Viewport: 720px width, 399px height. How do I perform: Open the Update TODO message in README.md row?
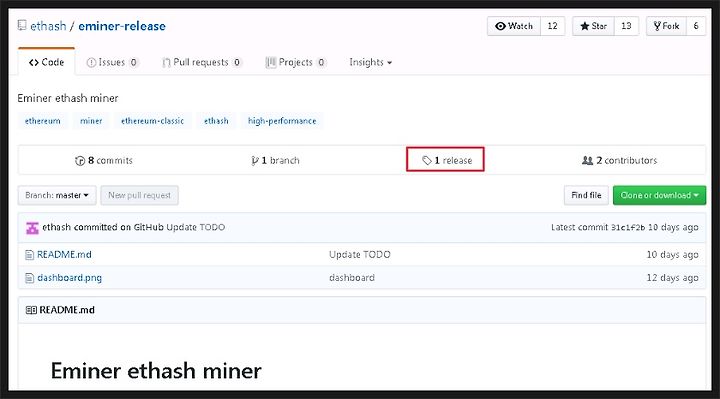click(360, 254)
